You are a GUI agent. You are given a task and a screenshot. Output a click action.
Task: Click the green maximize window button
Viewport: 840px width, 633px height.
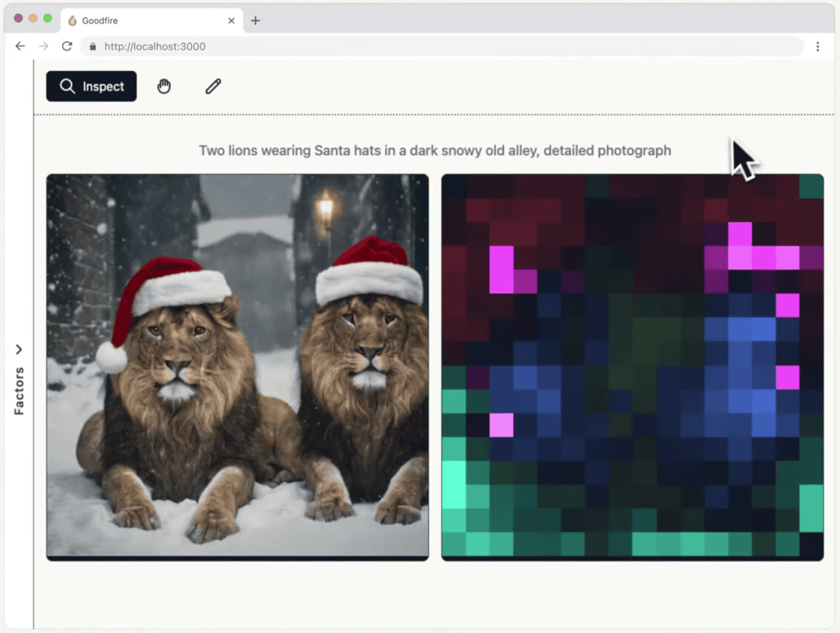47,18
